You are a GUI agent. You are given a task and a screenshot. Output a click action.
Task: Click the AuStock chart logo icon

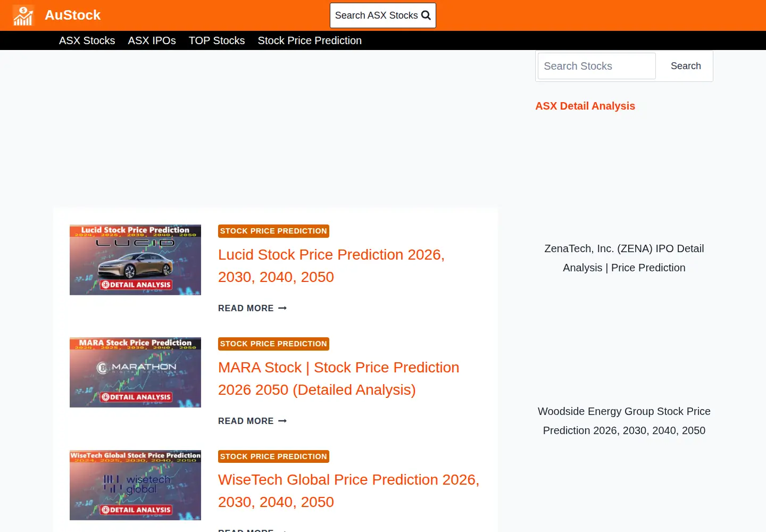(23, 15)
